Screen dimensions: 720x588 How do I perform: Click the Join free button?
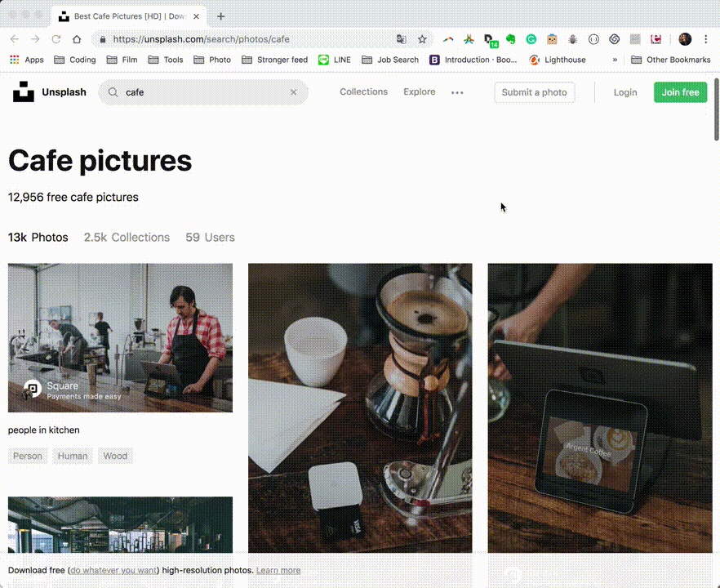[681, 92]
